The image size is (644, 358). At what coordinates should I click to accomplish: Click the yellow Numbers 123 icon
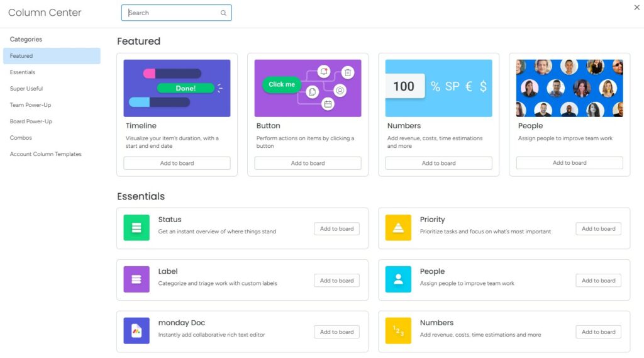pyautogui.click(x=398, y=331)
